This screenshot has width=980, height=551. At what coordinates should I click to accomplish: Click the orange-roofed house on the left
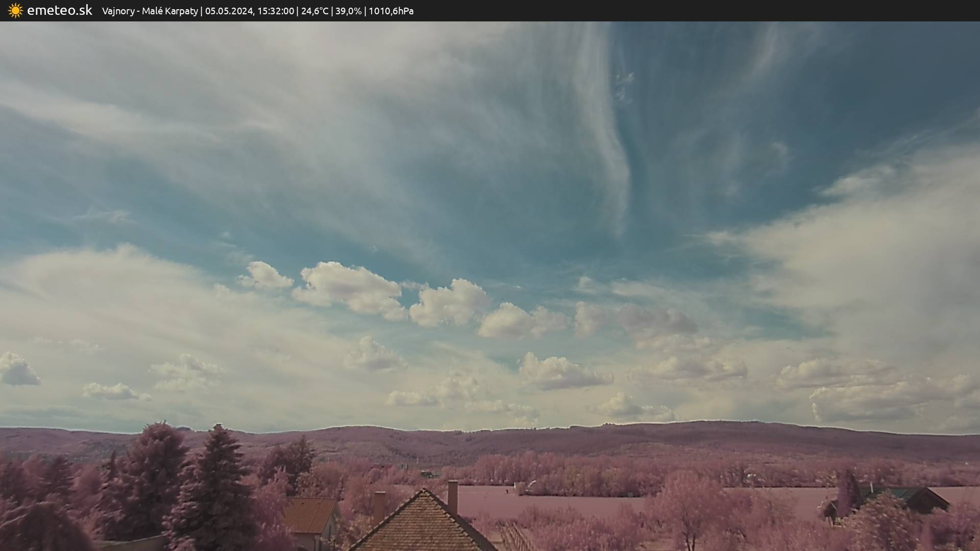pyautogui.click(x=310, y=516)
